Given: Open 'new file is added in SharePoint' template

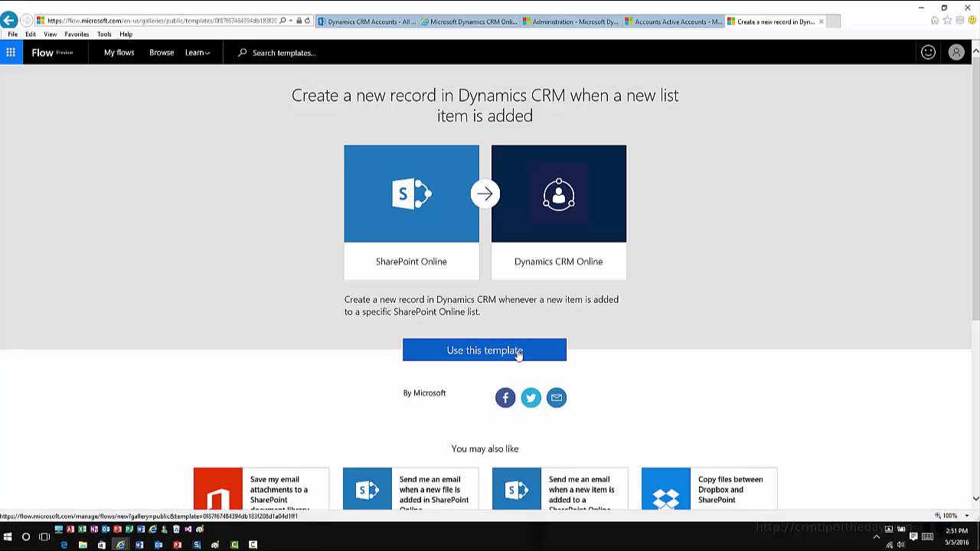Looking at the screenshot, I should (x=410, y=489).
